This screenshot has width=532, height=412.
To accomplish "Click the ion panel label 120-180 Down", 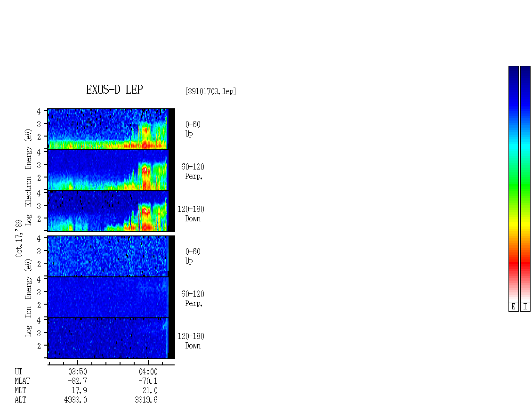I will click(191, 341).
